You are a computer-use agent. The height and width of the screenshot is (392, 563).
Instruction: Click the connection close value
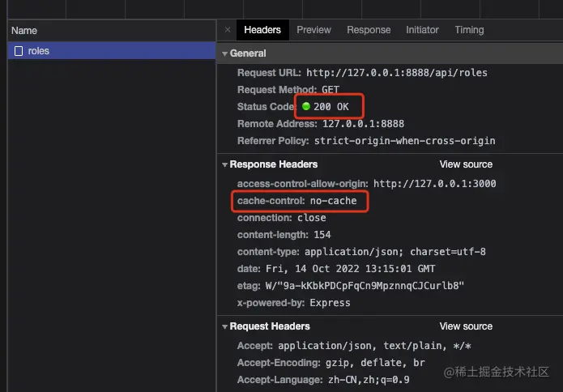tap(311, 218)
